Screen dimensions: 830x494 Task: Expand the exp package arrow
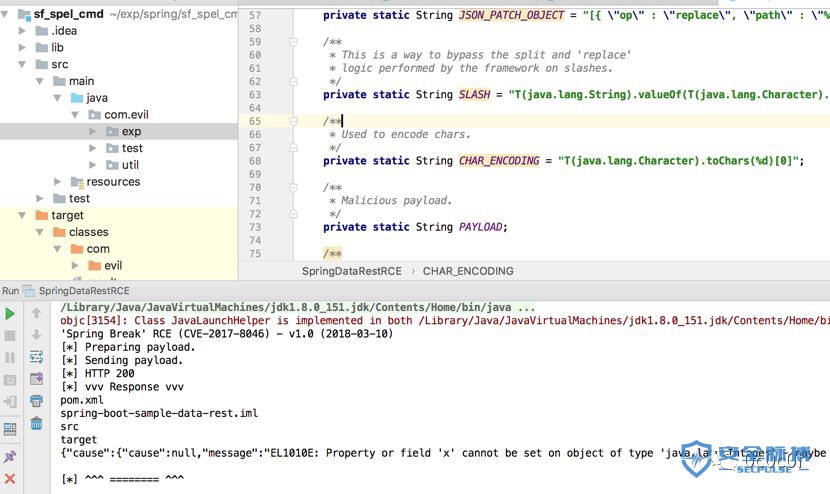(93, 131)
